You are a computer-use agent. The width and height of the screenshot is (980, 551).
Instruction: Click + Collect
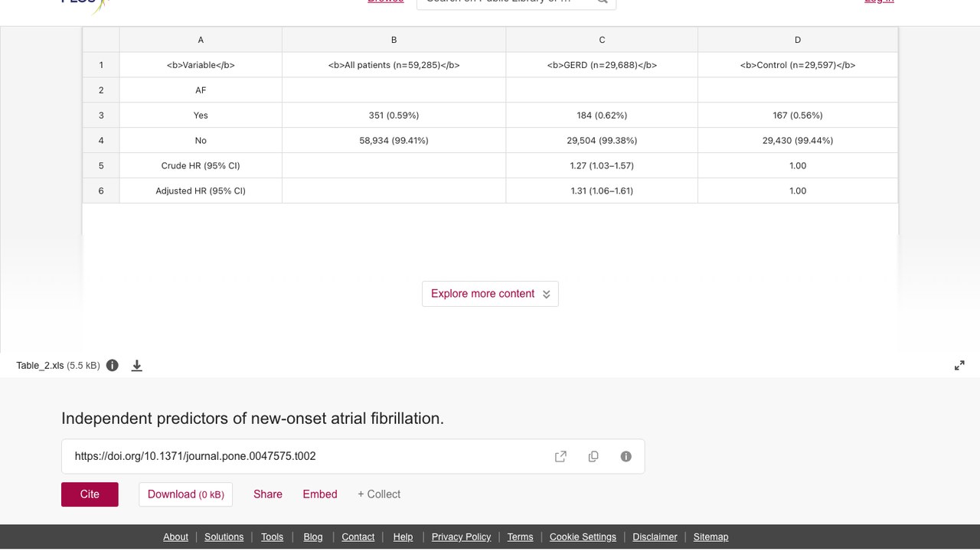[x=379, y=494]
